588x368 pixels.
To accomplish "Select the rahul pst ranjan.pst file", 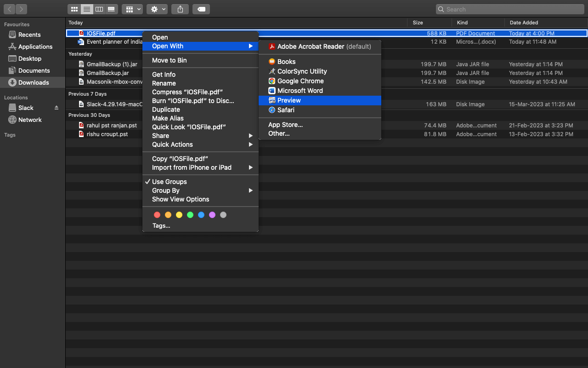I will (x=327, y=126).
